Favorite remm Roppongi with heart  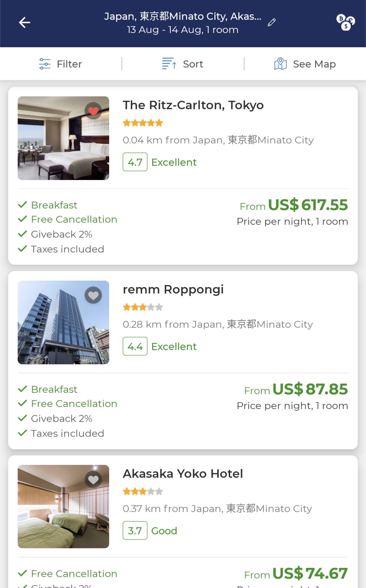click(x=93, y=295)
